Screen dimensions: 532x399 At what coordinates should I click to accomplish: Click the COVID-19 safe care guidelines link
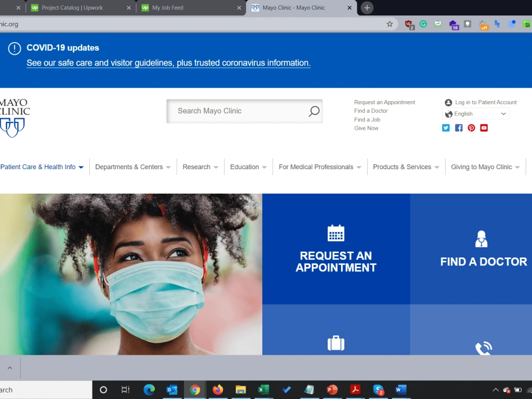click(168, 63)
